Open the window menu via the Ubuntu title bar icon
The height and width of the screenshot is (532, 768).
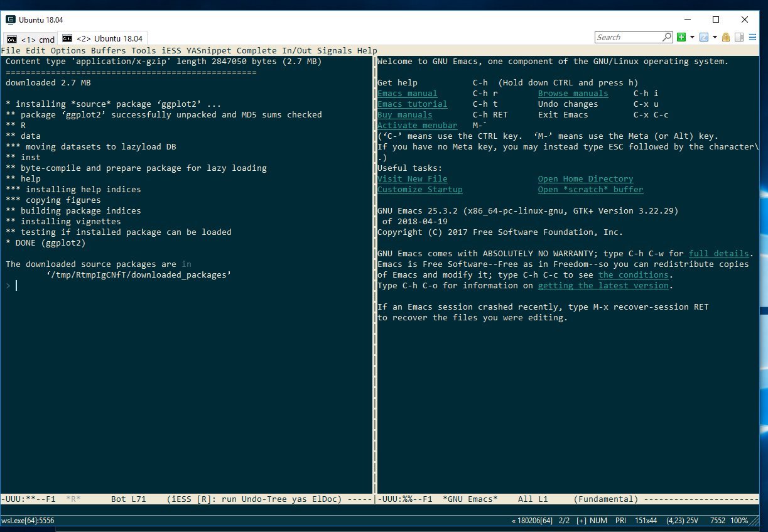click(9, 19)
